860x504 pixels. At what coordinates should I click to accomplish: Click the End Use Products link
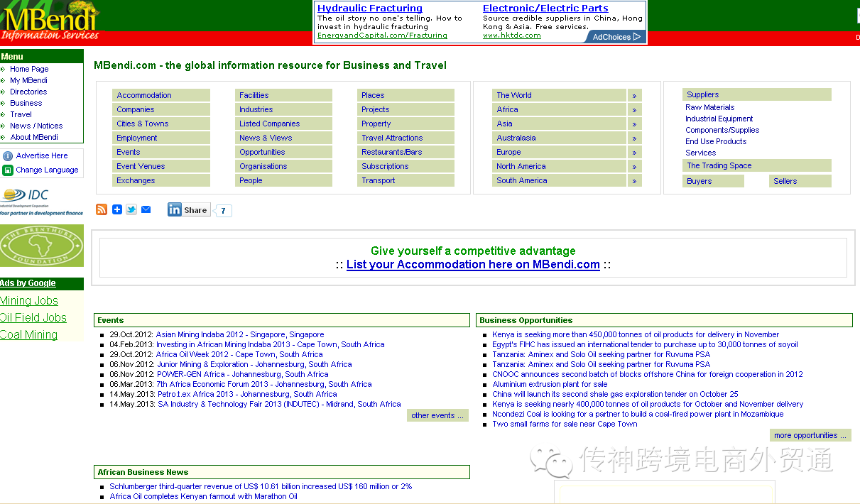click(716, 141)
